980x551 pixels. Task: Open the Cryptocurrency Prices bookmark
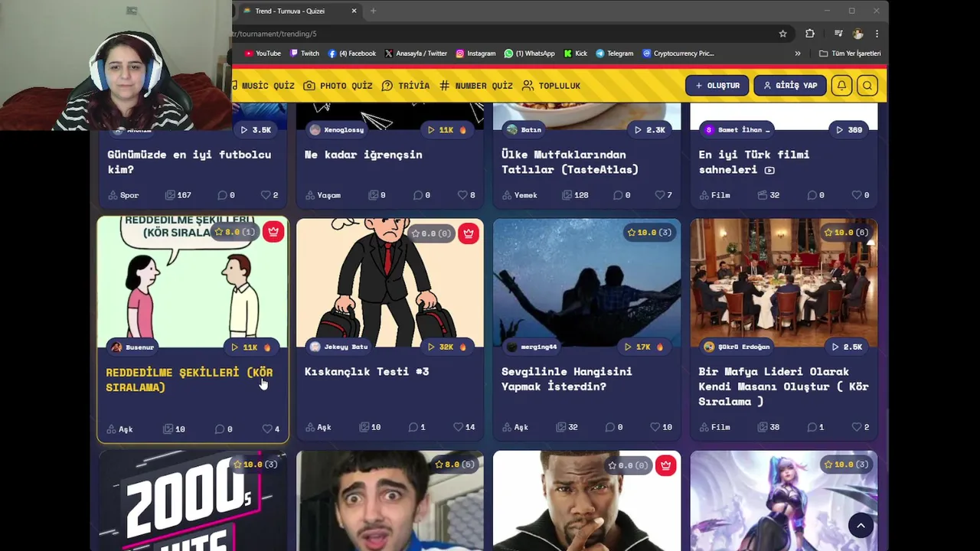tap(678, 54)
